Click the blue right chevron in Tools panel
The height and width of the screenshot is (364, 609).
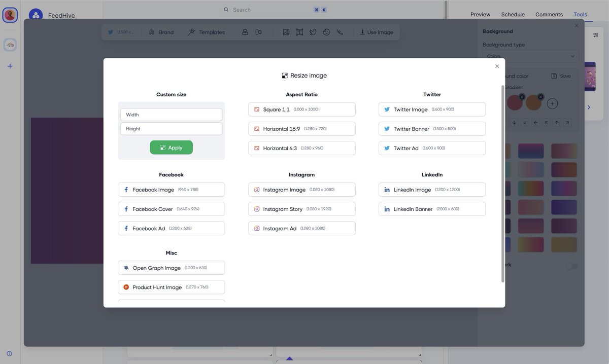pyautogui.click(x=589, y=107)
